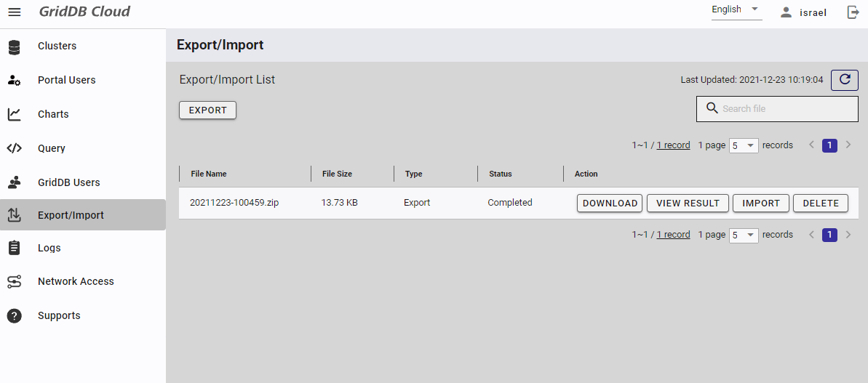Click the GridDB Users icon
Viewport: 868px width, 383px height.
pyautogui.click(x=15, y=182)
